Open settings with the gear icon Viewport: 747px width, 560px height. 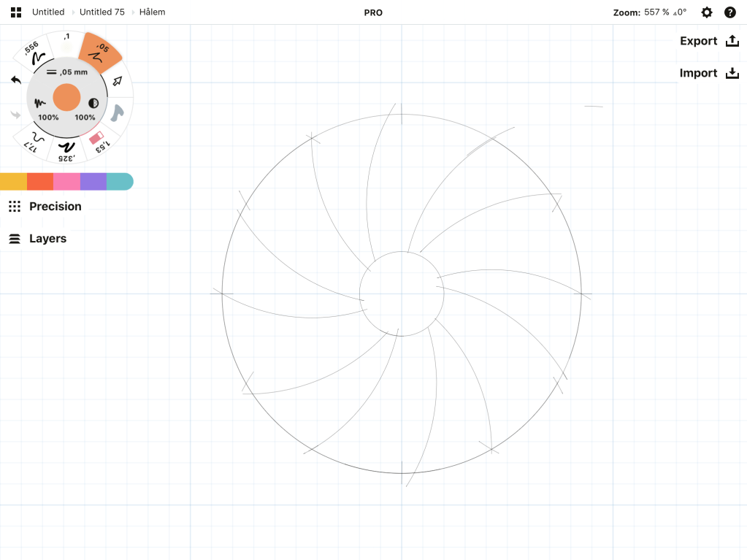tap(706, 12)
